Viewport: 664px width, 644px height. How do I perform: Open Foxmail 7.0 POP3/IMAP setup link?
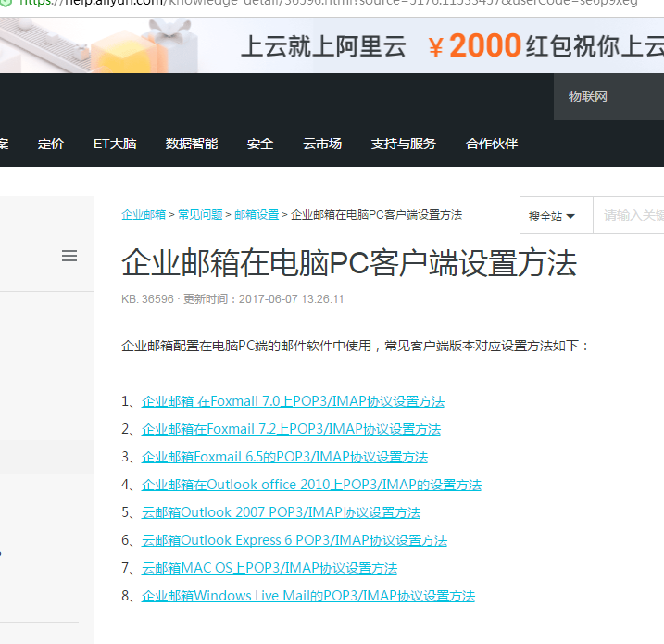click(x=293, y=401)
